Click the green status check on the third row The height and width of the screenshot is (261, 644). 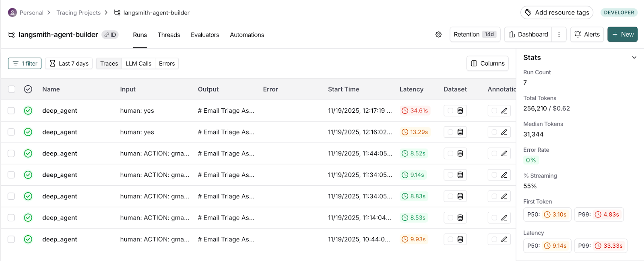point(28,153)
